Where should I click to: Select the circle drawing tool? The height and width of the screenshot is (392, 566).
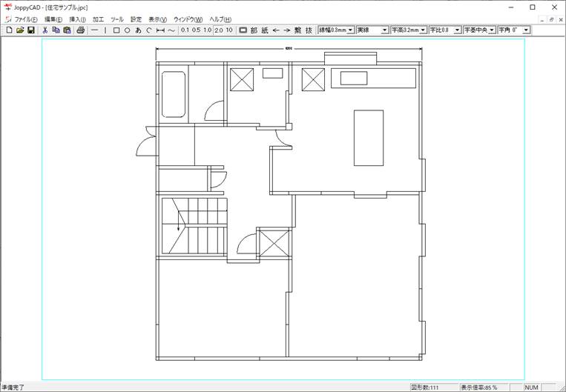click(127, 30)
